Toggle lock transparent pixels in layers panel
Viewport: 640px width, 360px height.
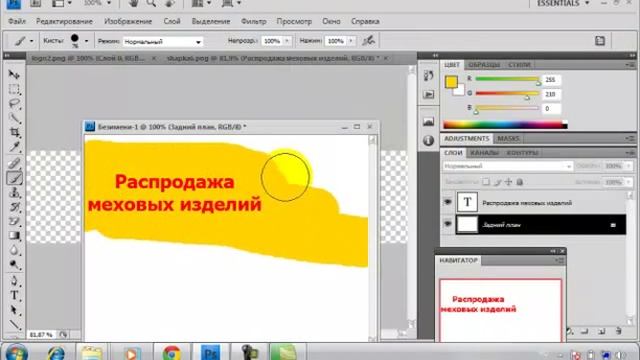(486, 182)
